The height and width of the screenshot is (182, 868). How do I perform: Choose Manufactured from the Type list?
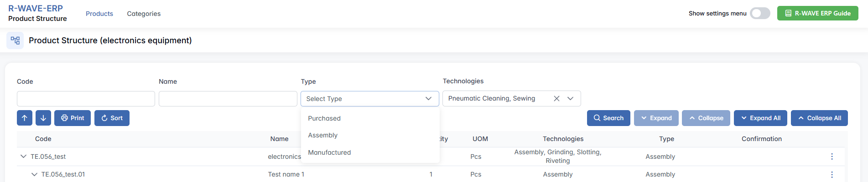pos(329,152)
